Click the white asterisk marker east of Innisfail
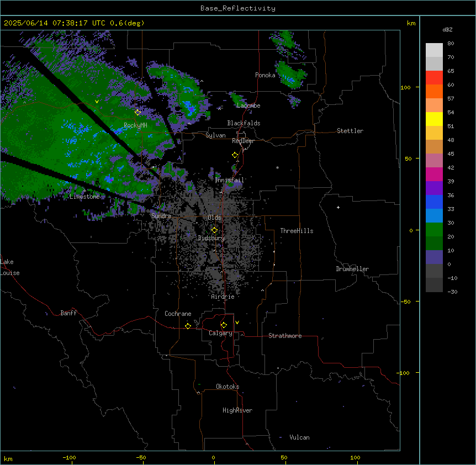Viewport: 476px width, 465px height. pos(277,167)
